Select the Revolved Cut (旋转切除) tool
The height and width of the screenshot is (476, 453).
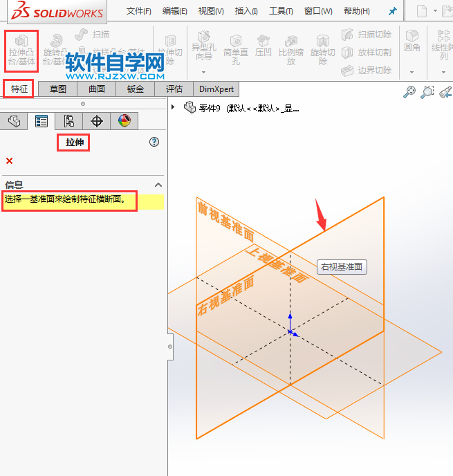322,50
